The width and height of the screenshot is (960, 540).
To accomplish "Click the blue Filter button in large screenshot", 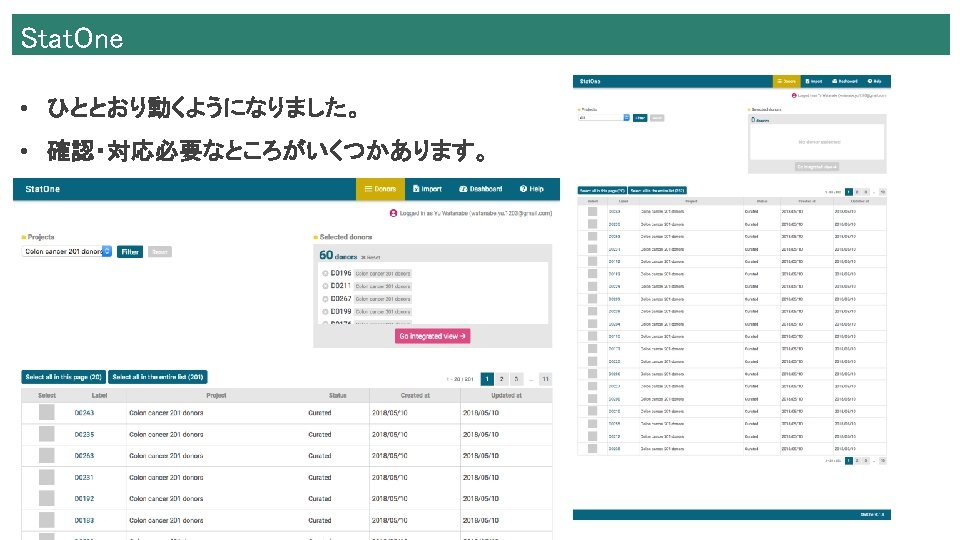I will (x=130, y=252).
